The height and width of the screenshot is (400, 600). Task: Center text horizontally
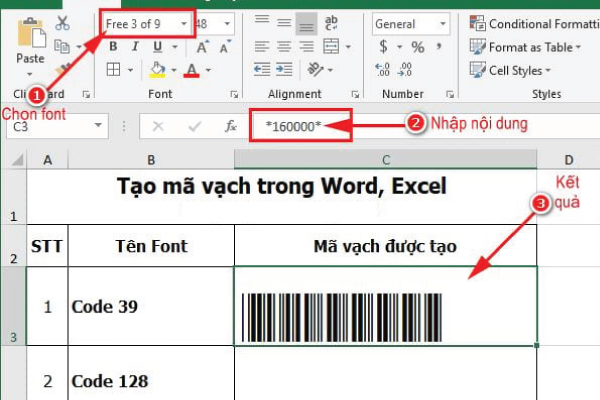point(284,47)
